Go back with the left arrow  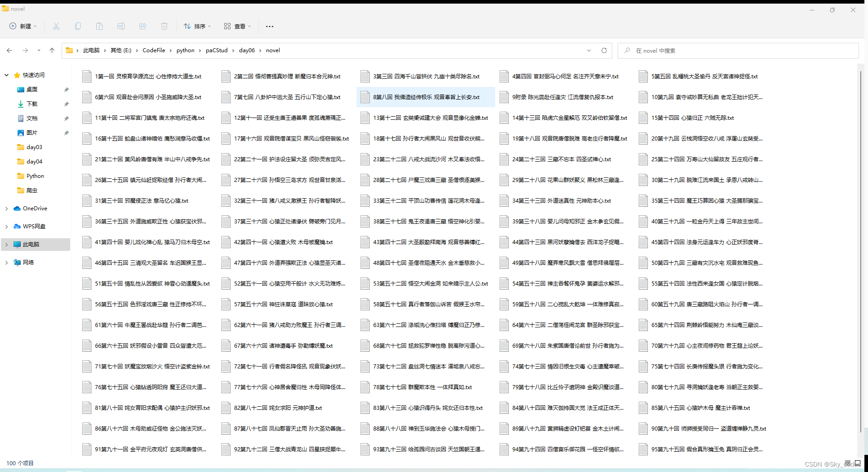click(x=9, y=50)
